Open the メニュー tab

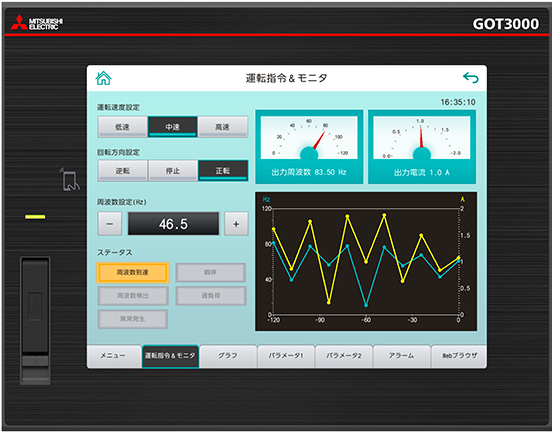pyautogui.click(x=114, y=356)
